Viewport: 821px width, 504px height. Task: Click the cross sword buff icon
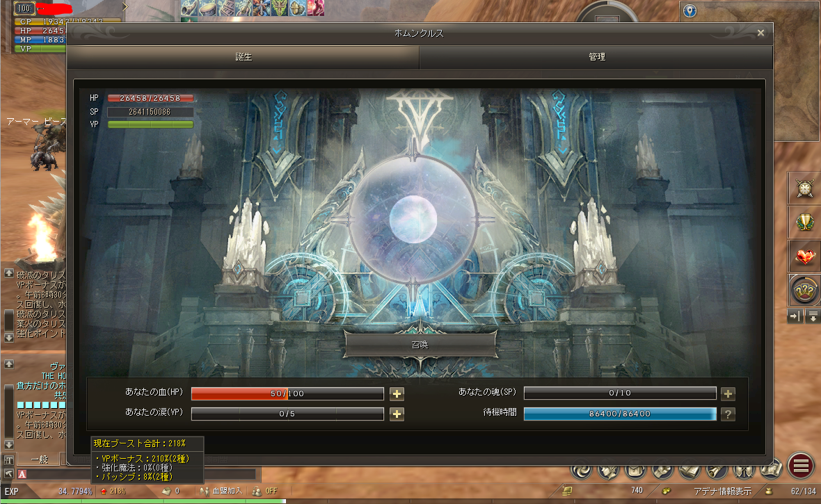(x=262, y=8)
